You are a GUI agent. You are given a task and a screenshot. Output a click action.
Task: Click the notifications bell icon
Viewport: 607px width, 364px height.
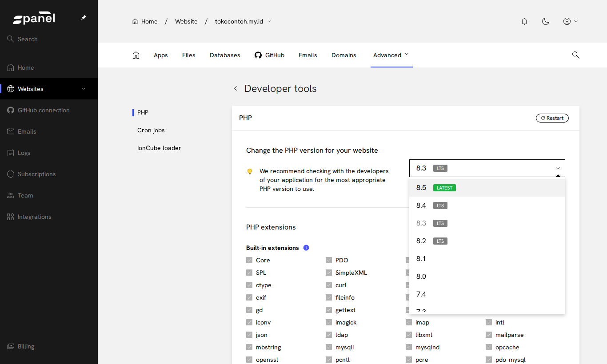tap(524, 21)
